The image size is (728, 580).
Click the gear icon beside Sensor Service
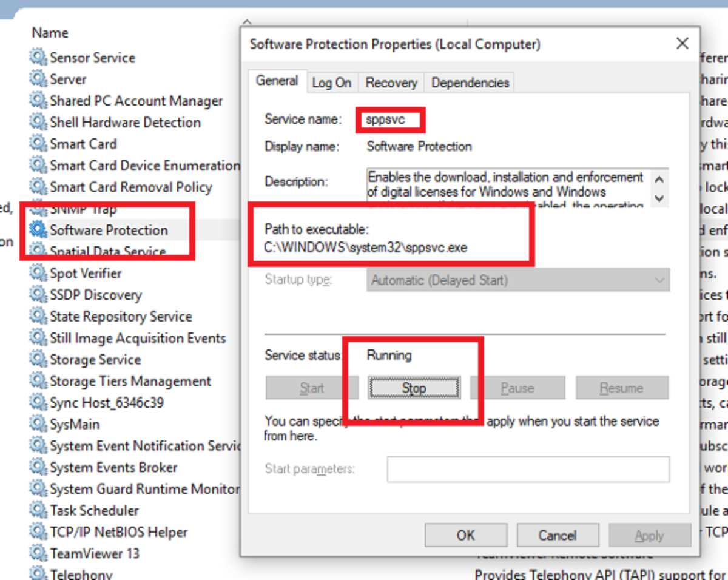(38, 58)
